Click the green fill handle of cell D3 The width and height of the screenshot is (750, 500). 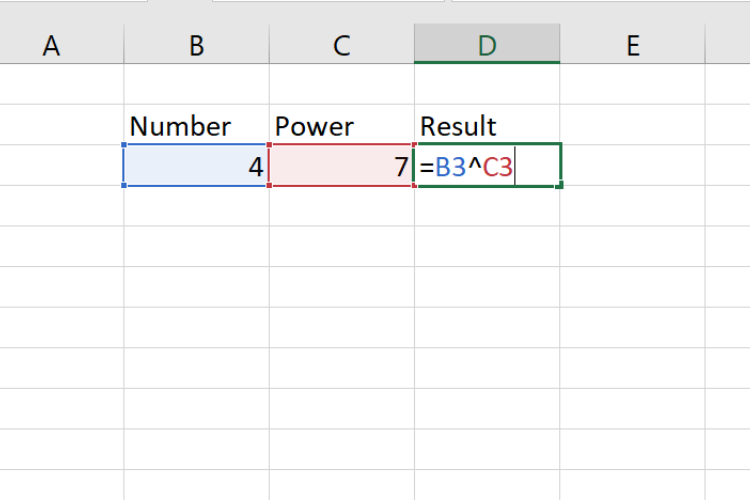pos(559,185)
